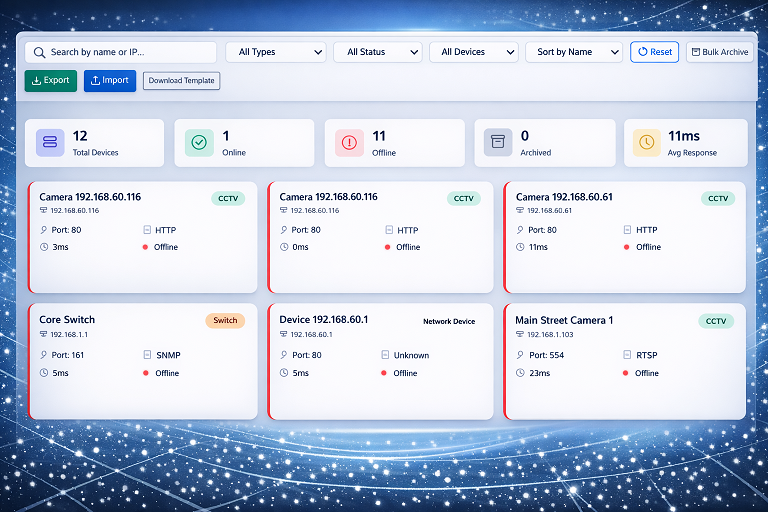The height and width of the screenshot is (512, 768).
Task: Click the Switch tag on Core Switch
Action: [225, 321]
